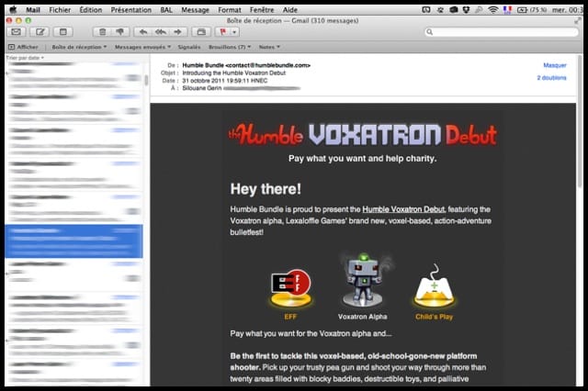The height and width of the screenshot is (391, 588).
Task: Open the Messages envoyés dropdown
Action: (x=142, y=47)
